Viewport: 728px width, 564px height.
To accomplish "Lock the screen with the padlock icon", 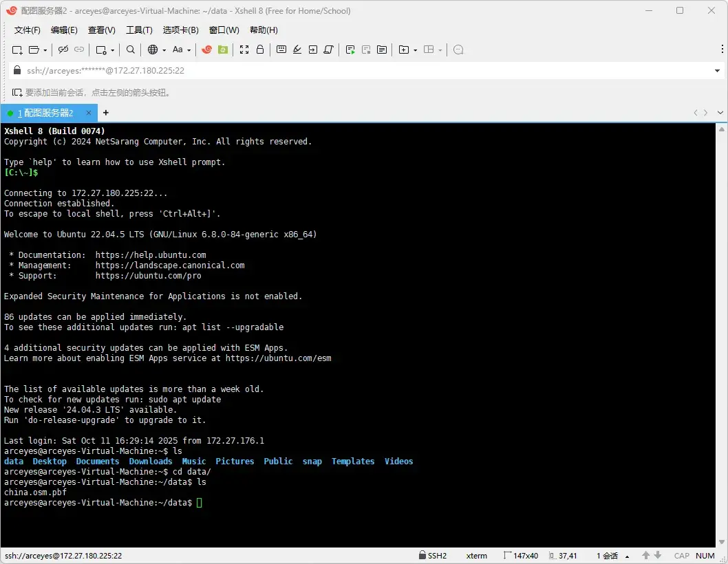I will pos(260,50).
